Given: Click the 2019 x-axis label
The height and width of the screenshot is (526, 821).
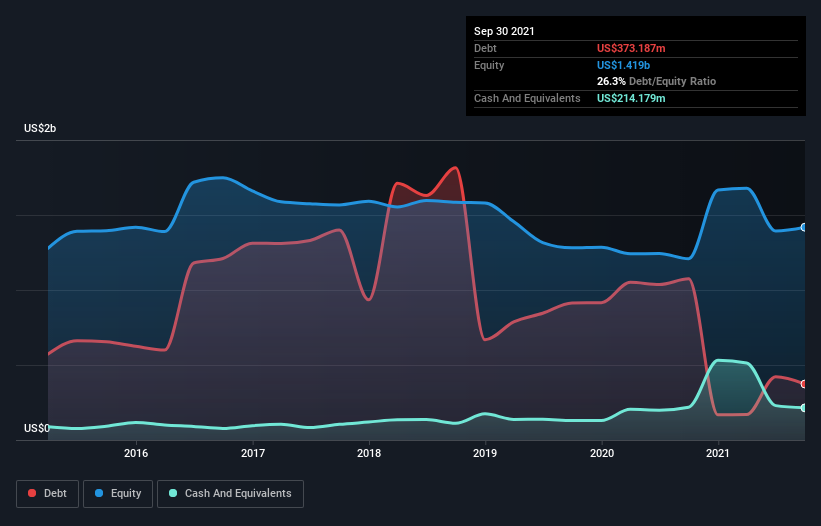Looking at the screenshot, I should [x=485, y=453].
